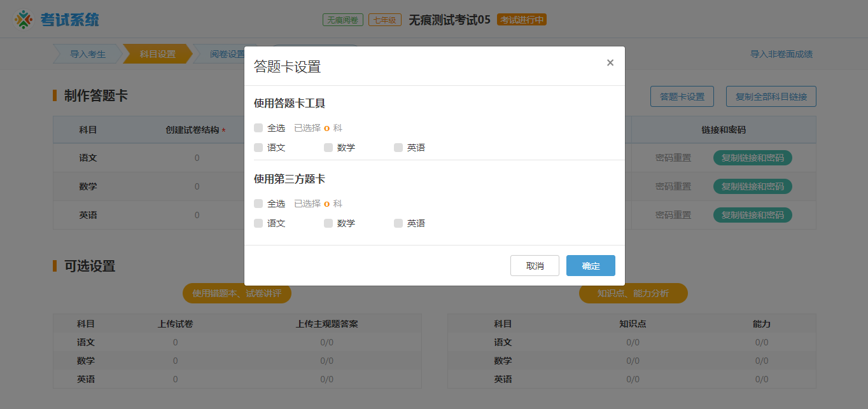Click the 取消 button
868x409 pixels.
point(535,266)
